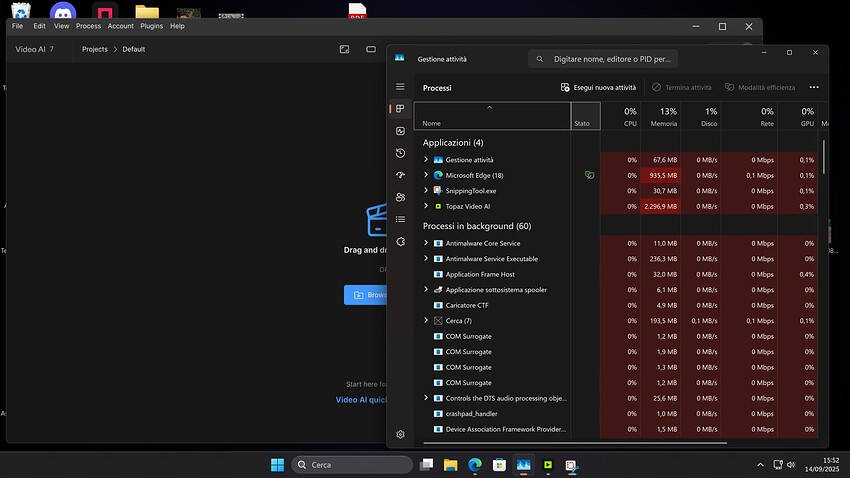Click the Task Manager horizontal scrollbar
This screenshot has height=478, width=850.
click(575, 443)
